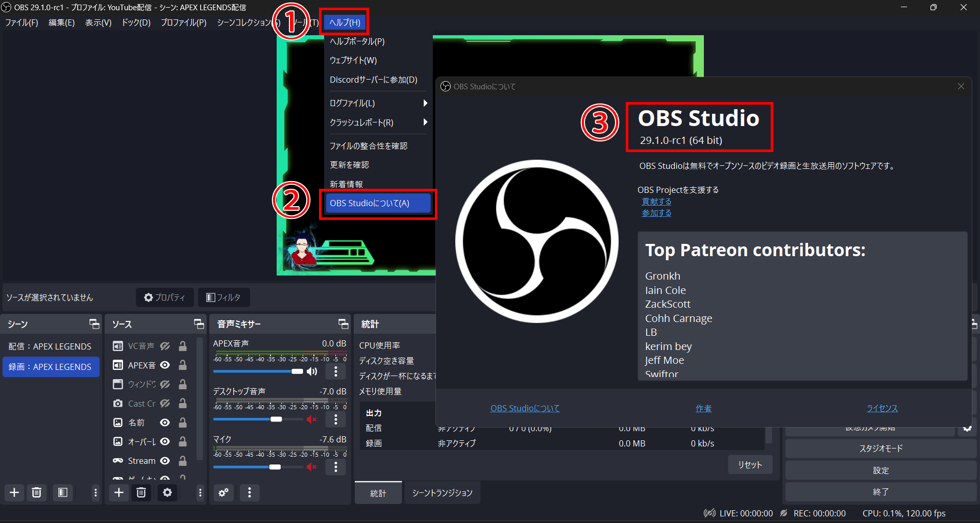The width and height of the screenshot is (980, 523).
Task: Select scene 配信：APEX LEGENDS
Action: pos(50,346)
